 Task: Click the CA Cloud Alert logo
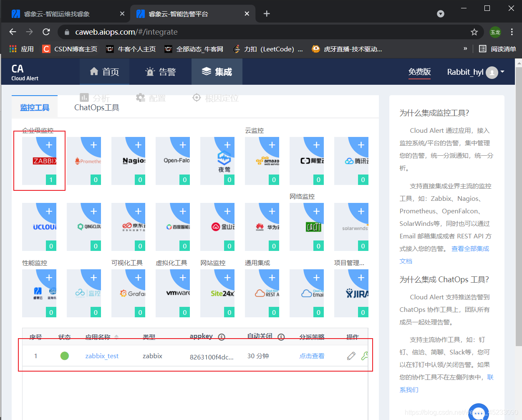(25, 72)
